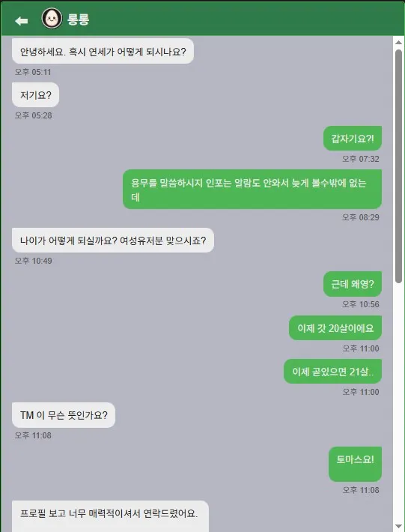Click scrollbar down arrow
The height and width of the screenshot is (532, 405).
coord(398,526)
